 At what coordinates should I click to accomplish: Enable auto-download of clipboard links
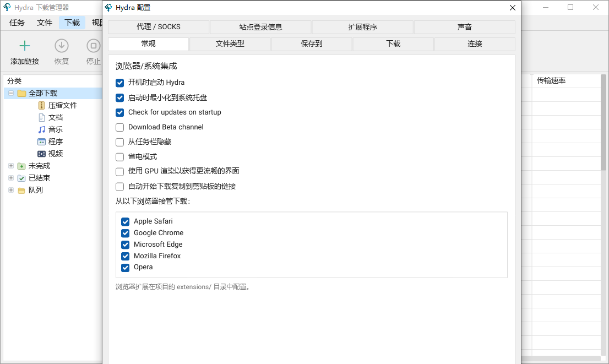pos(119,187)
